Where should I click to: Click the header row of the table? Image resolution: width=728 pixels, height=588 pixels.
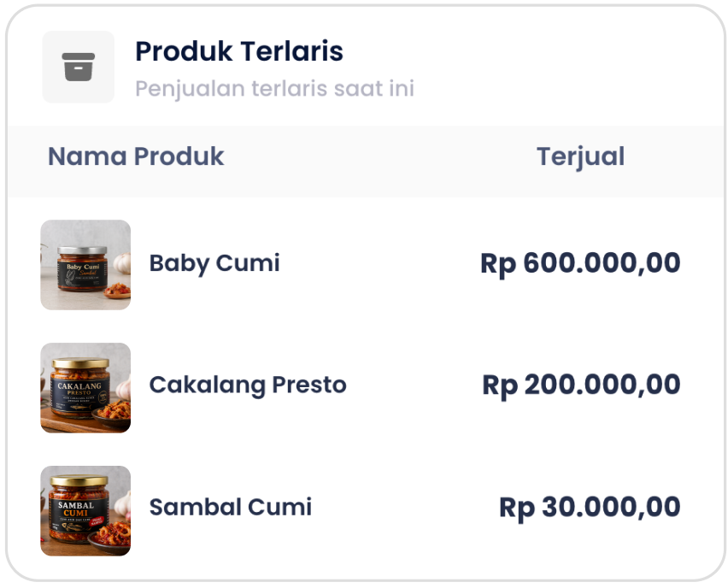pyautogui.click(x=364, y=159)
